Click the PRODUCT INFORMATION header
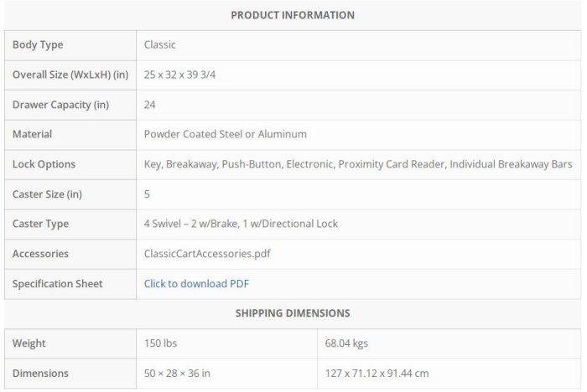The width and height of the screenshot is (587, 392). [x=293, y=15]
